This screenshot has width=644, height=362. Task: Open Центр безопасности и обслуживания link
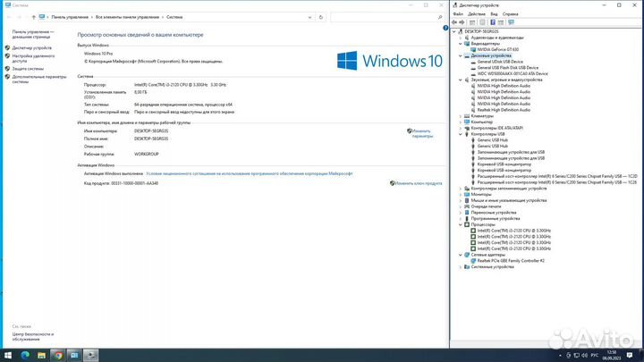pyautogui.click(x=33, y=337)
